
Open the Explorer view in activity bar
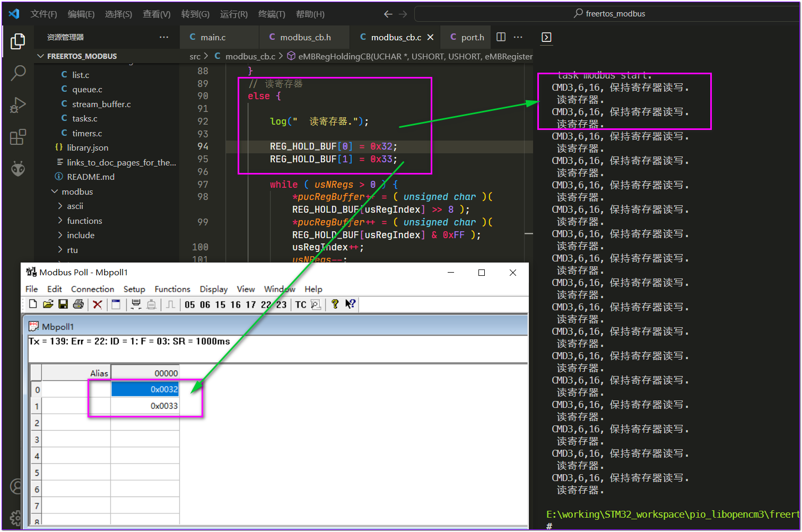[18, 41]
